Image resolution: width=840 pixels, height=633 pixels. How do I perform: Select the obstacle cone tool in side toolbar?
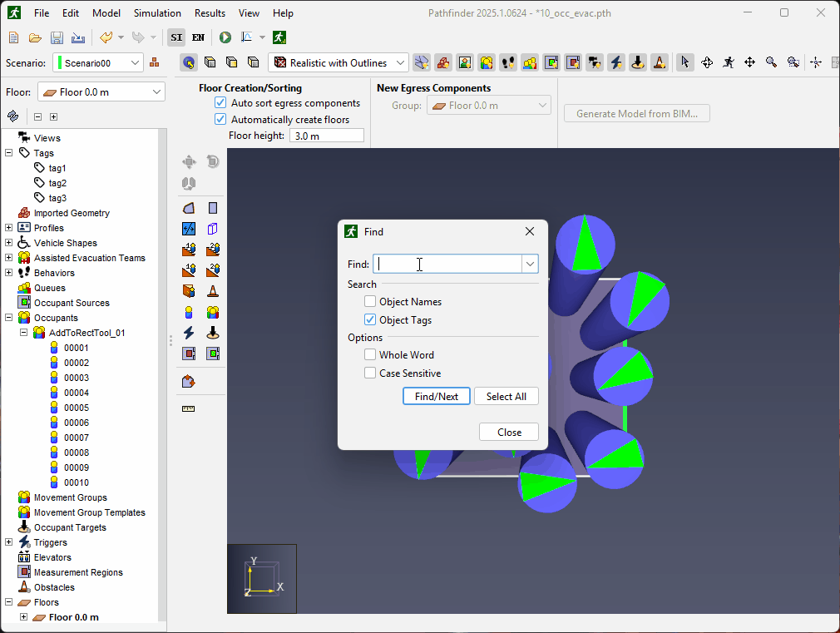(x=213, y=291)
